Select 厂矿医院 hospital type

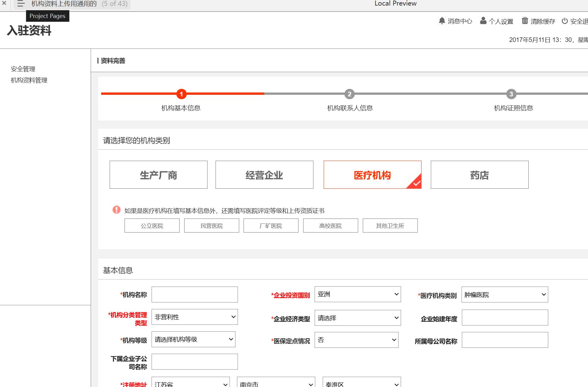[271, 226]
